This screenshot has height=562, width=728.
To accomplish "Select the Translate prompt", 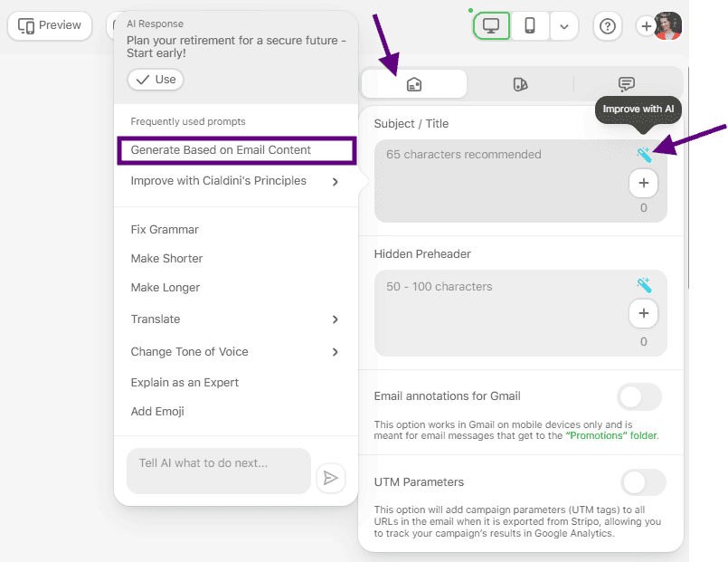I will point(156,319).
